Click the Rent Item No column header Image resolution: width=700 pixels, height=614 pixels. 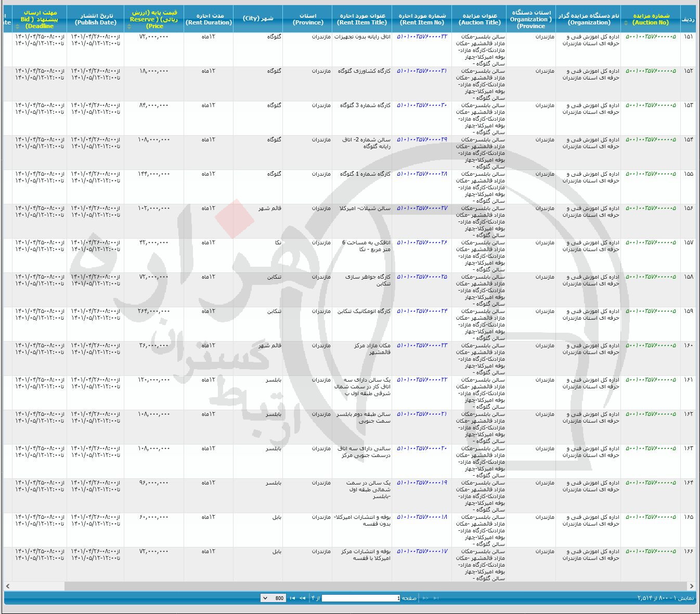[422, 19]
